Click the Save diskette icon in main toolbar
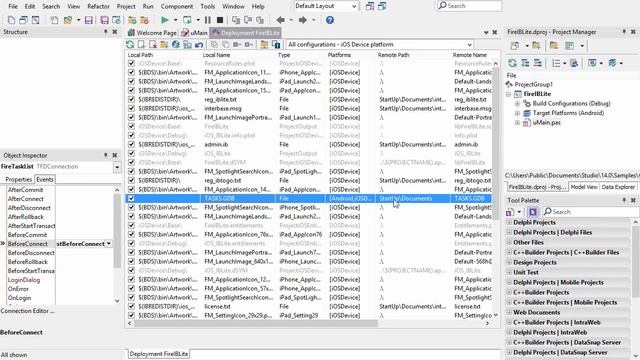 [x=89, y=20]
